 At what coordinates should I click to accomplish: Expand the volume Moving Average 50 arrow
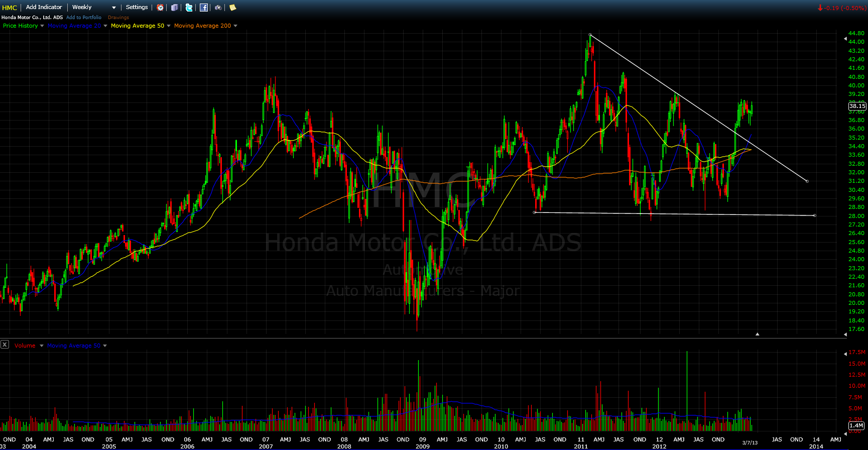105,346
